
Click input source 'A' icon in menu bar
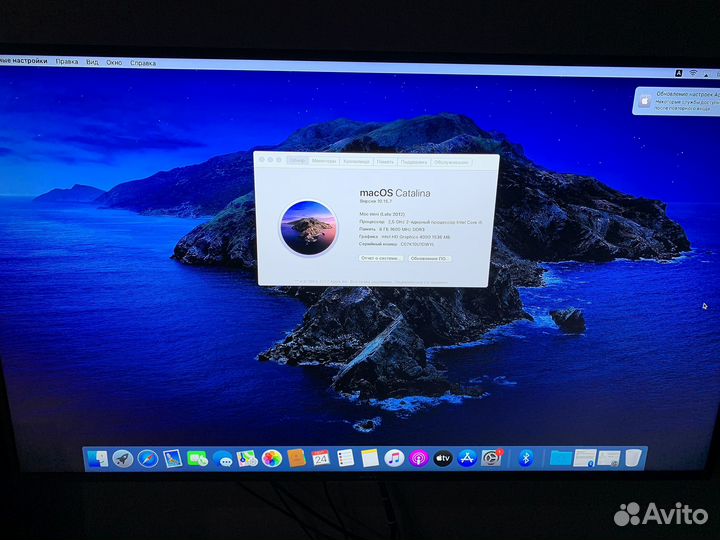679,73
